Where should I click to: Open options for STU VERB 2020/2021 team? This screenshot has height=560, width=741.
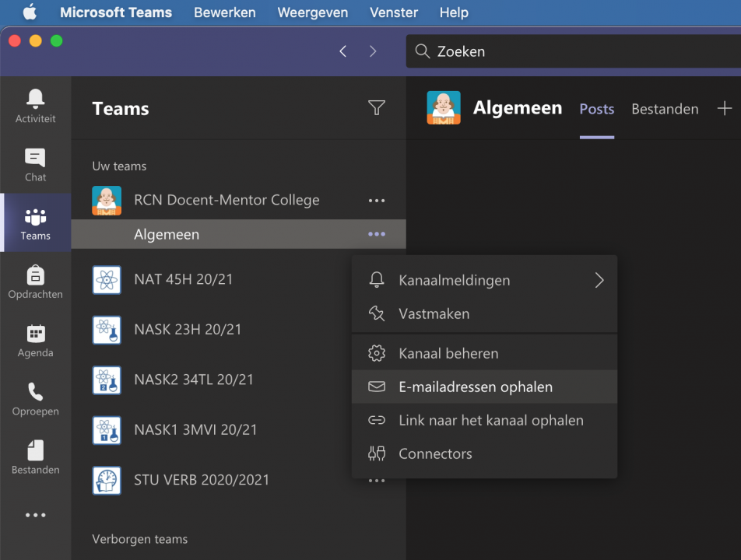click(377, 481)
